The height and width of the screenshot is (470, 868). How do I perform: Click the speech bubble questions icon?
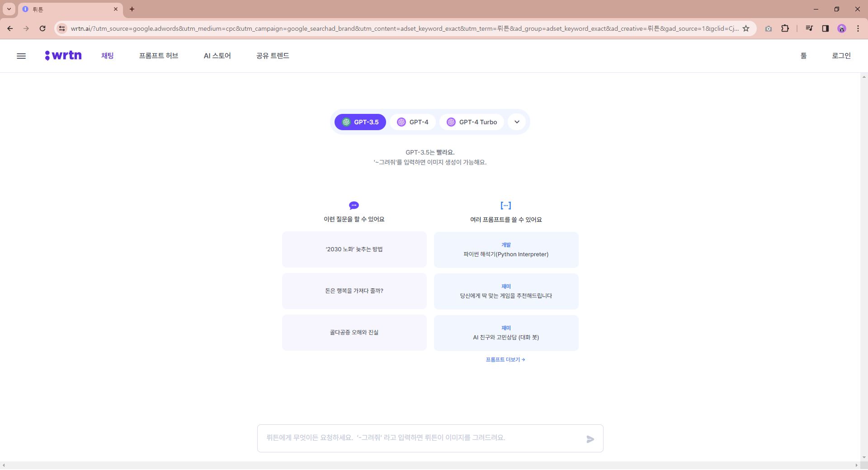coord(354,206)
